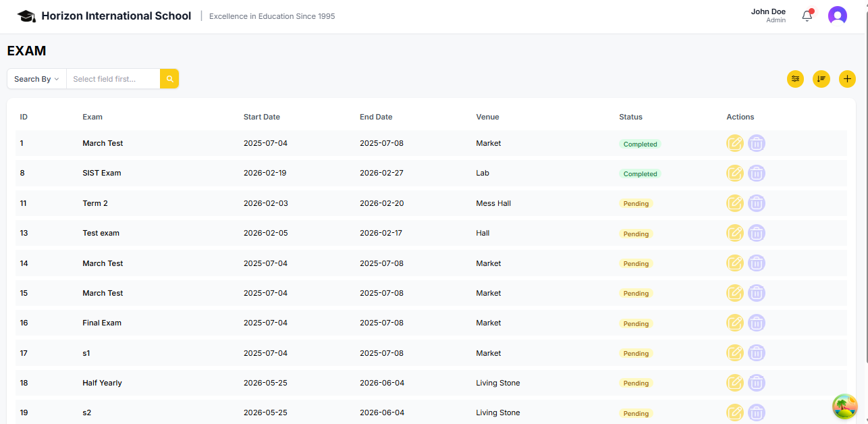This screenshot has width=868, height=424.
Task: Select the Final Exam name cell
Action: click(x=102, y=323)
